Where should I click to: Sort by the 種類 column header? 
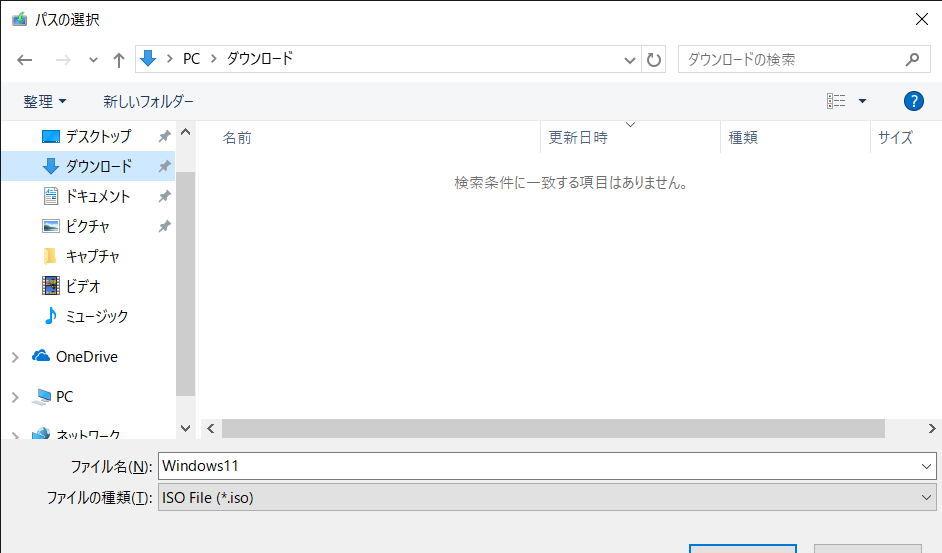743,138
